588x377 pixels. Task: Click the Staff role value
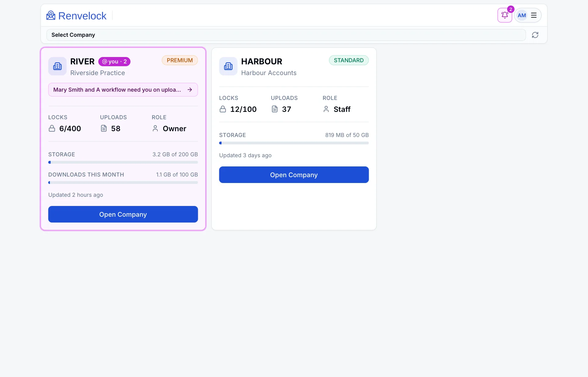[x=342, y=109]
